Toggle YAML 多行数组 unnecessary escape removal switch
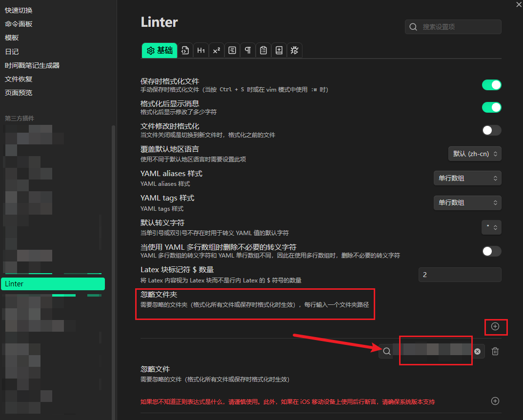The height and width of the screenshot is (420, 523). tap(491, 251)
